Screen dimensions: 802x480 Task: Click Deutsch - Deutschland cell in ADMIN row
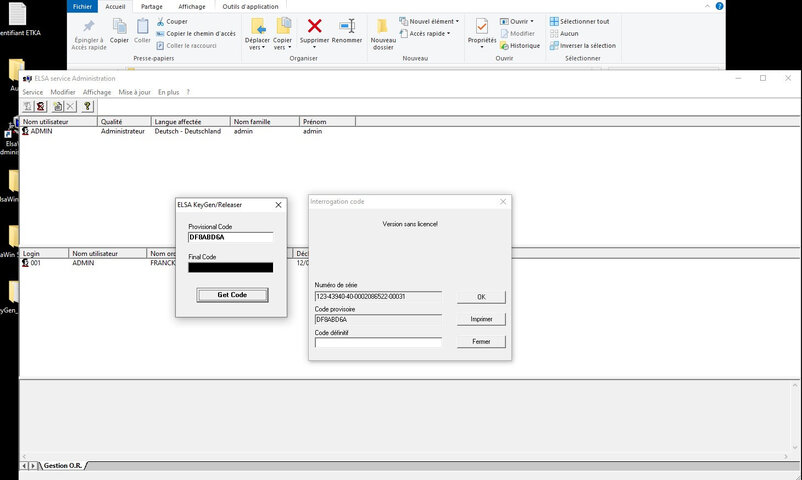tap(188, 131)
